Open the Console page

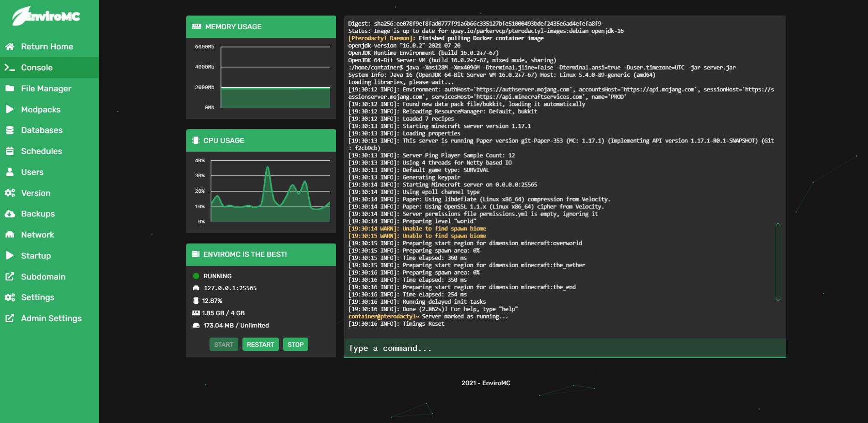pos(37,68)
